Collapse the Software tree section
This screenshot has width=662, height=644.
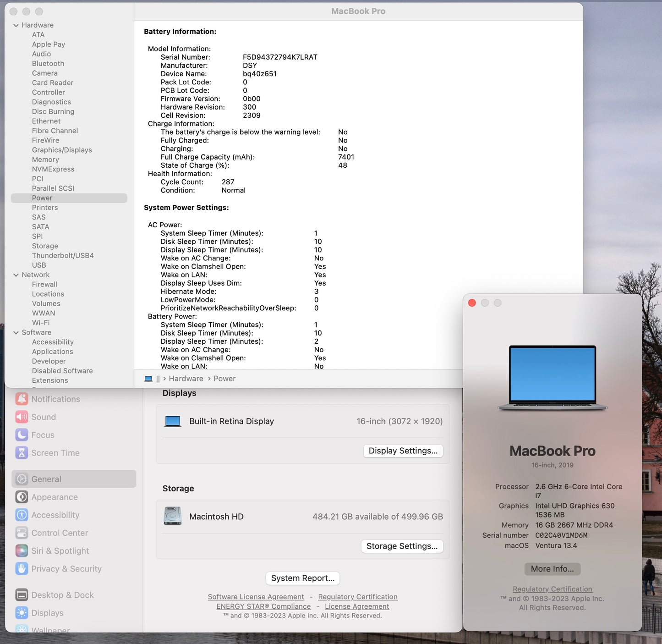click(x=16, y=332)
